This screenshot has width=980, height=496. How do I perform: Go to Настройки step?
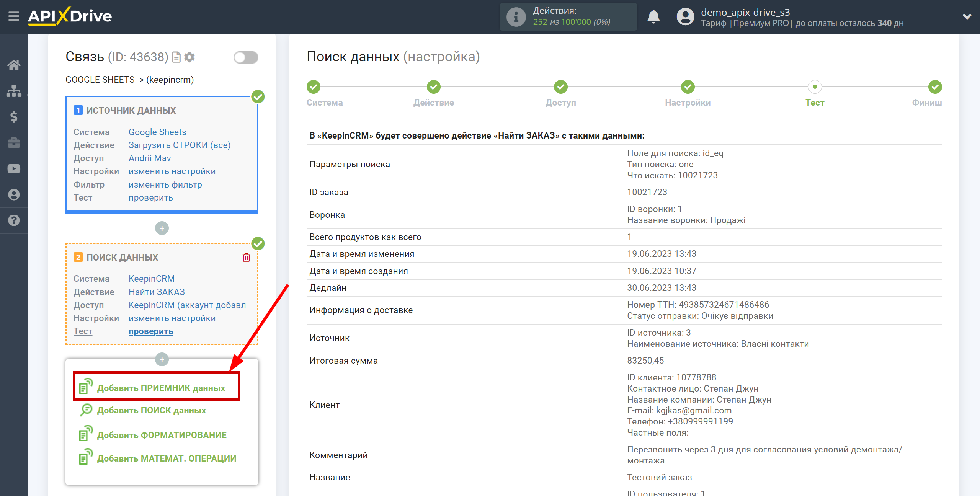pos(688,87)
